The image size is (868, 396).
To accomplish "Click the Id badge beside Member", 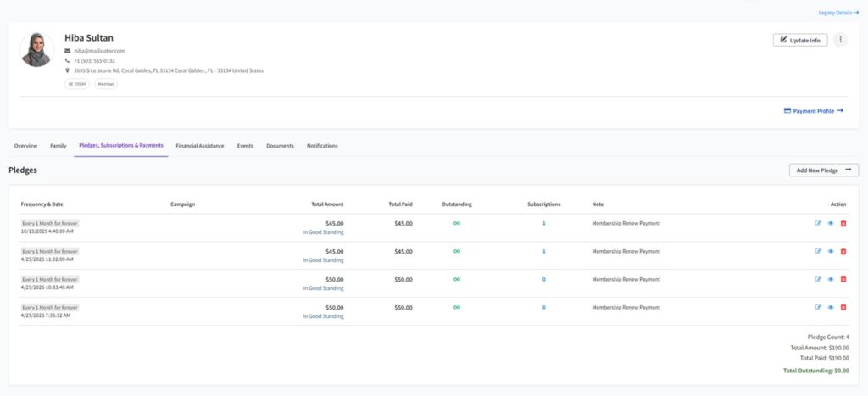I will click(x=77, y=84).
